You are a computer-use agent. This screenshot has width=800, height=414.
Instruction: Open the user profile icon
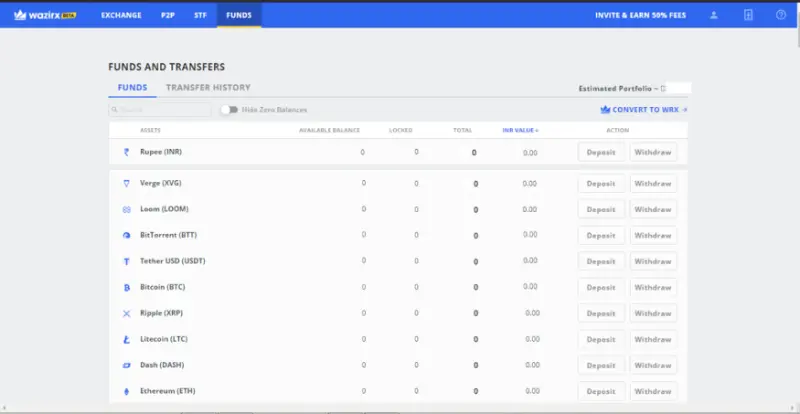click(714, 15)
